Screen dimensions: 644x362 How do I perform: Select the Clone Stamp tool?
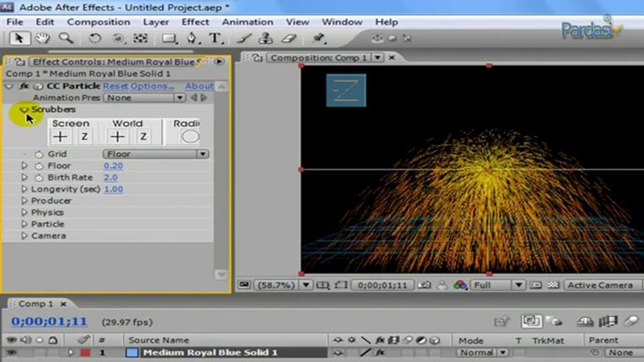[x=266, y=39]
